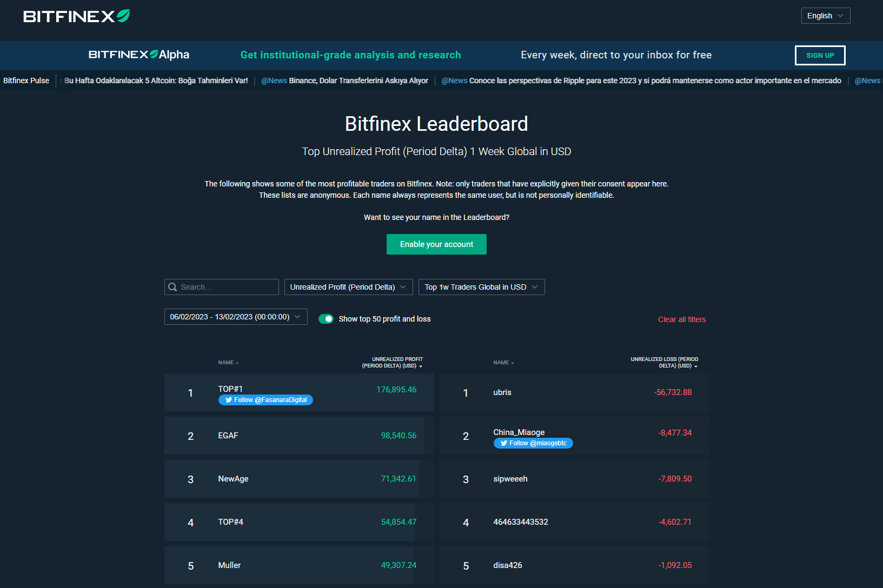Click the SIGN UP button

[x=820, y=55]
